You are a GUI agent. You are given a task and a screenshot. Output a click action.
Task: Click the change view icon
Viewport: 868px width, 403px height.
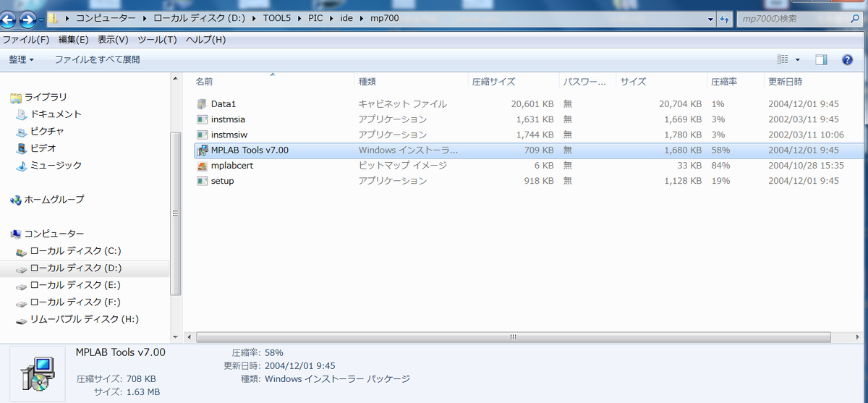pos(783,59)
